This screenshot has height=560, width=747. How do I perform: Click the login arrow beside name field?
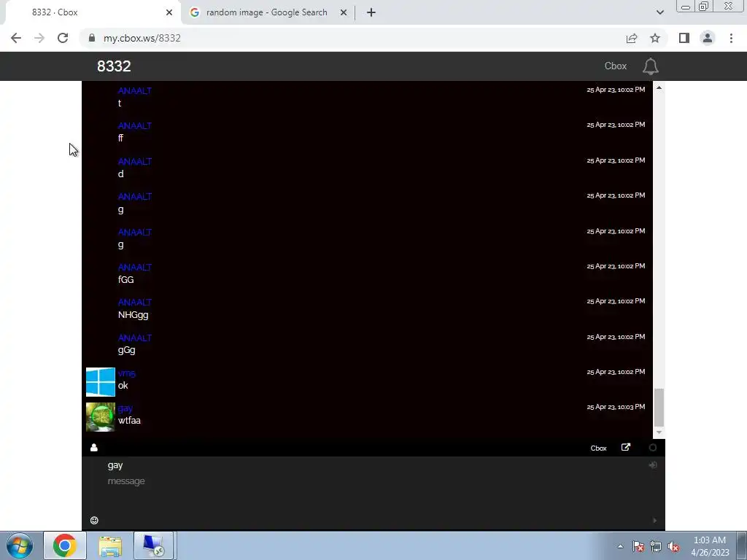pos(653,464)
